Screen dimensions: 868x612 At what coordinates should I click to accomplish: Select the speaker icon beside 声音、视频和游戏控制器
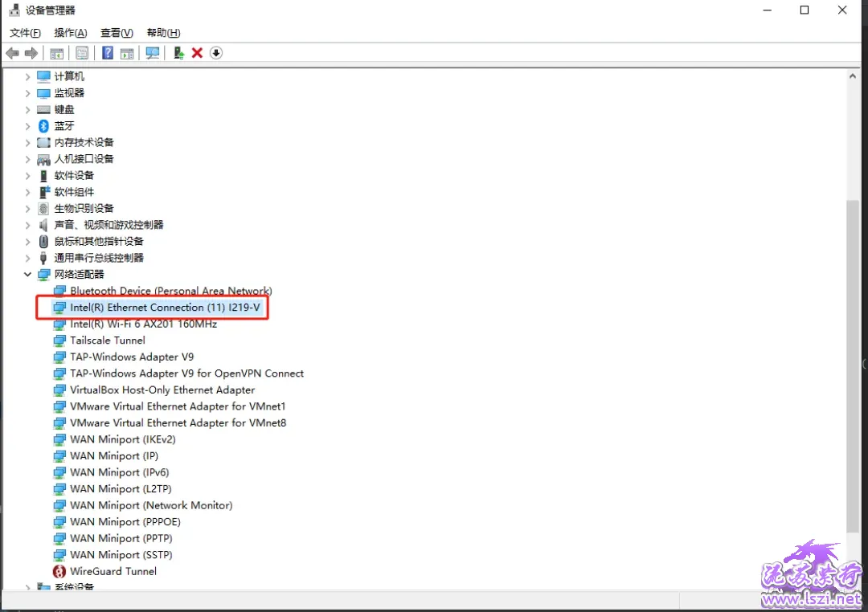click(x=43, y=225)
